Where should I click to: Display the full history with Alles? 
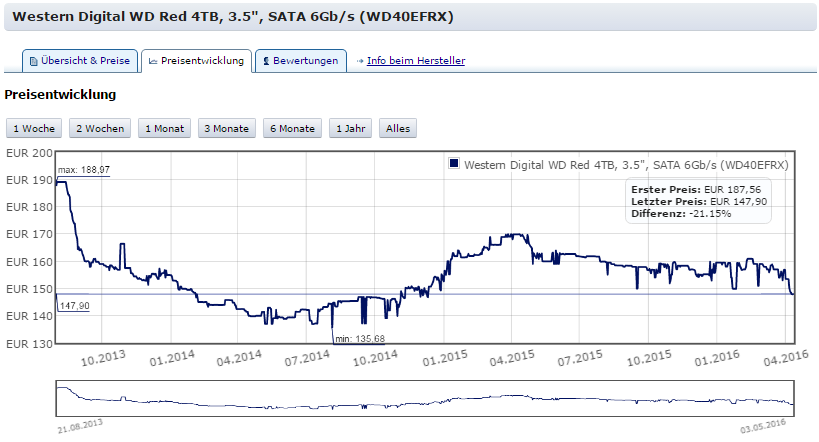point(398,129)
